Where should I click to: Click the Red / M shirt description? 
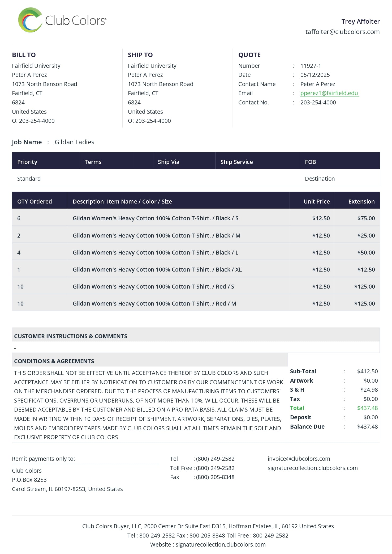[x=154, y=303]
